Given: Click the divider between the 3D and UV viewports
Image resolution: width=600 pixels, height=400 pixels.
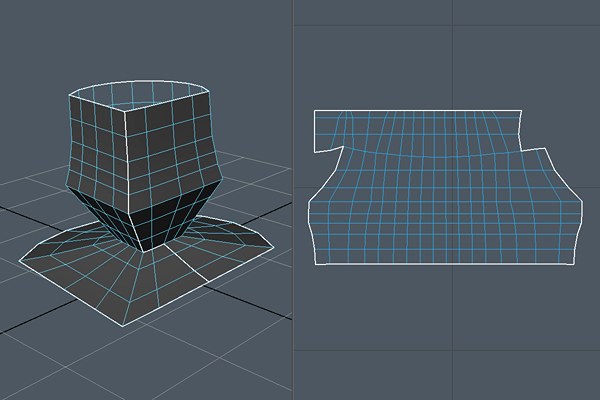Looking at the screenshot, I should pyautogui.click(x=293, y=200).
